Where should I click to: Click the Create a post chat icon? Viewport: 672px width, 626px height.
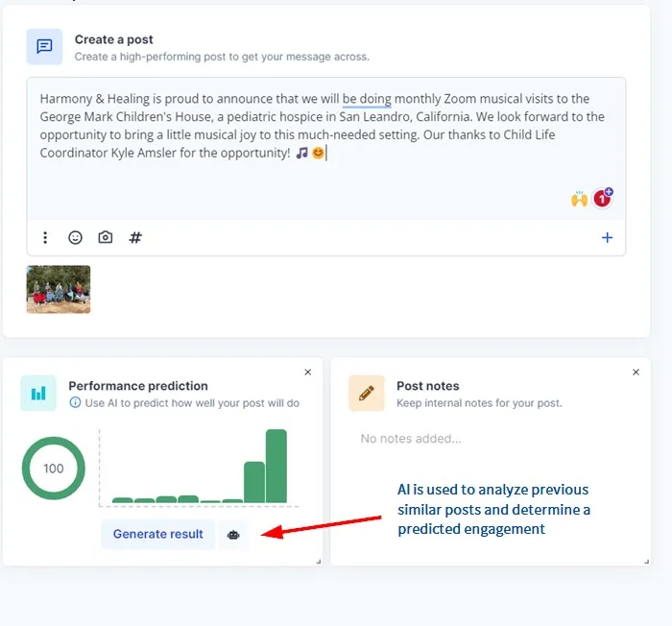[44, 47]
